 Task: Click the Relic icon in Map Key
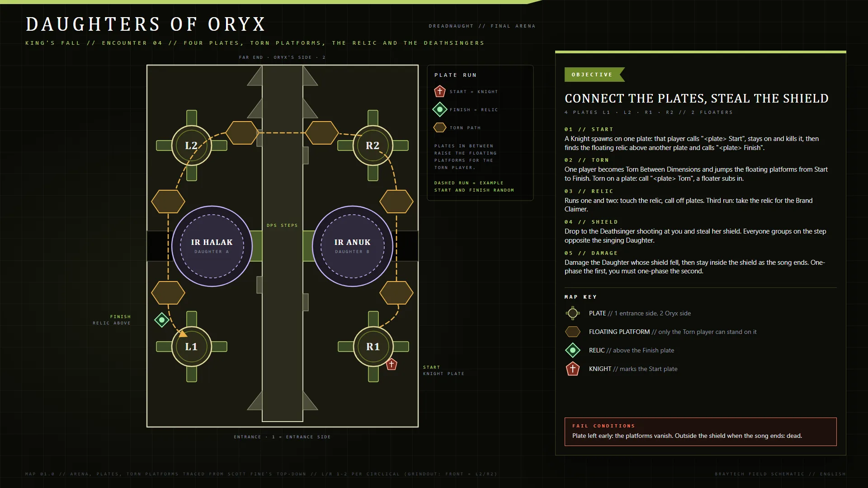tap(573, 350)
